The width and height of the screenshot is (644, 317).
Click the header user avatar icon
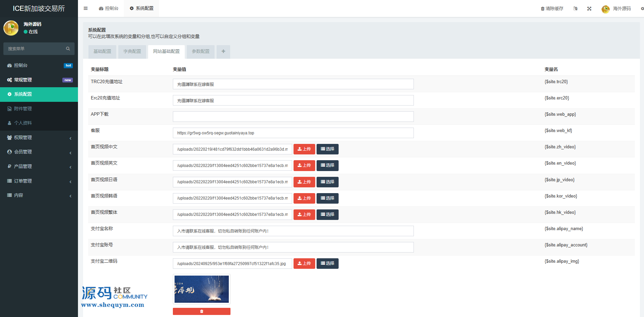[605, 9]
